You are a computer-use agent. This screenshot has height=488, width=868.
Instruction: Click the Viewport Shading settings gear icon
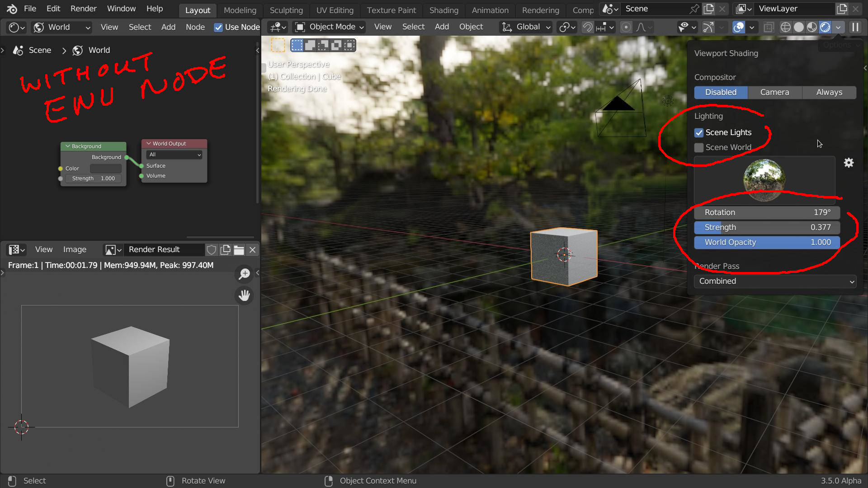coord(849,163)
